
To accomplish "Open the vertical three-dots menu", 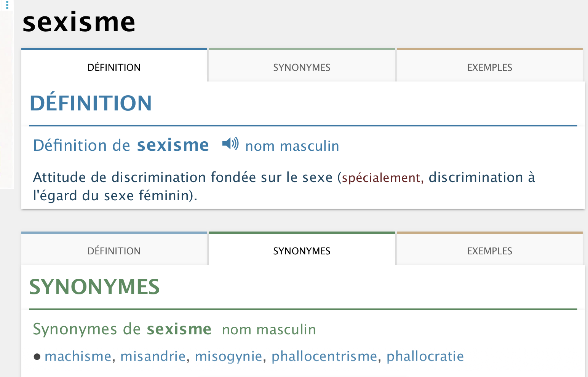I will click(7, 5).
